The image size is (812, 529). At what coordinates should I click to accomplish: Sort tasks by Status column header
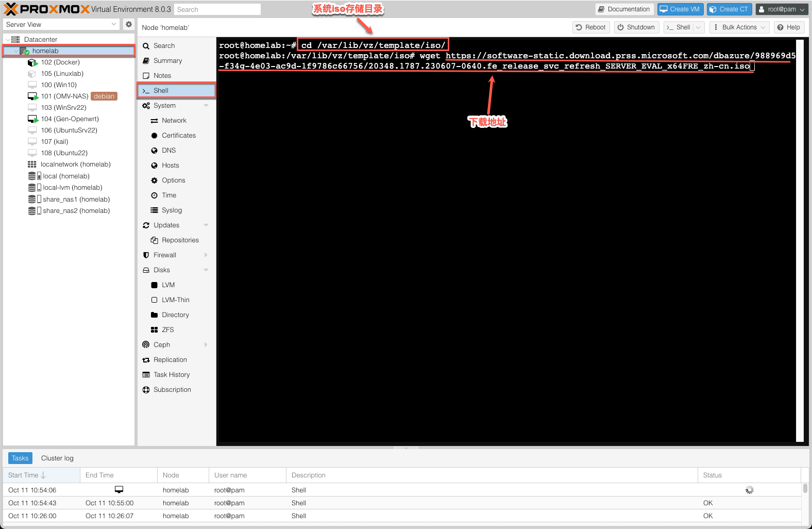click(x=749, y=475)
